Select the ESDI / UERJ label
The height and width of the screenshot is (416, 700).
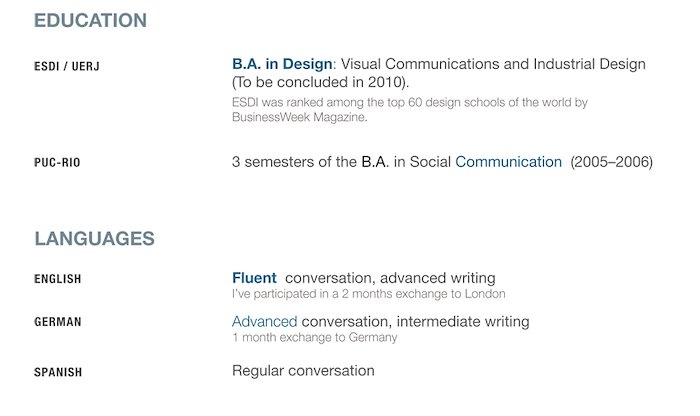point(67,67)
